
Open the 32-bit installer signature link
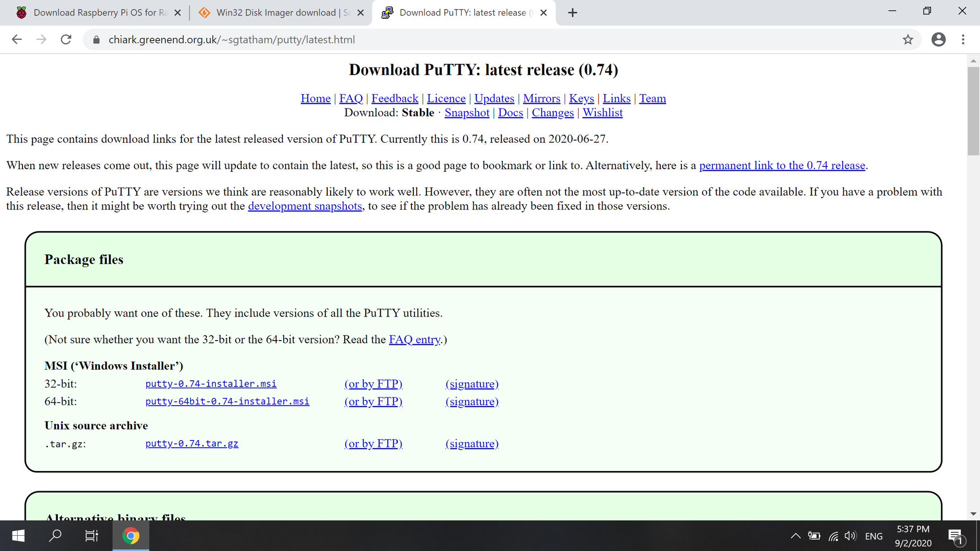(472, 384)
